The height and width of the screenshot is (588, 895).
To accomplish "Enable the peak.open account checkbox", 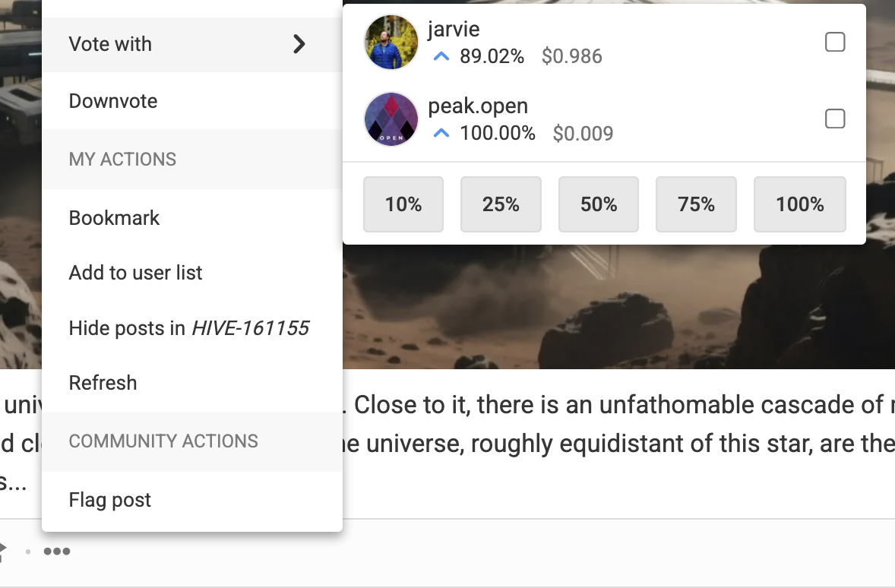I will point(835,119).
